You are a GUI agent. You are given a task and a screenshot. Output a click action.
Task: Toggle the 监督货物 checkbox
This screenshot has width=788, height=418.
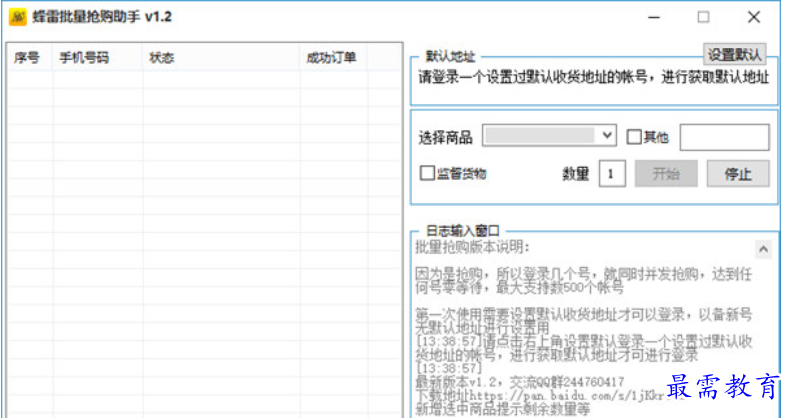tap(427, 173)
